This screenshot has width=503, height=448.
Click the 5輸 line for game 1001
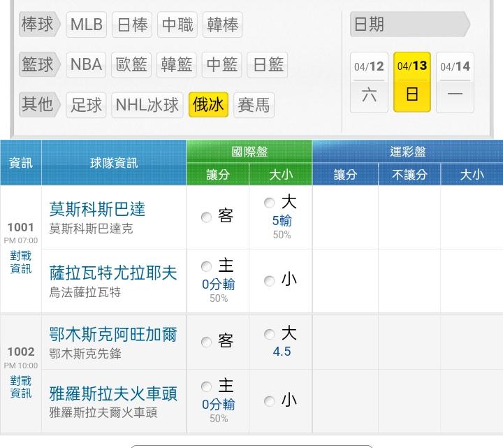[x=282, y=221]
